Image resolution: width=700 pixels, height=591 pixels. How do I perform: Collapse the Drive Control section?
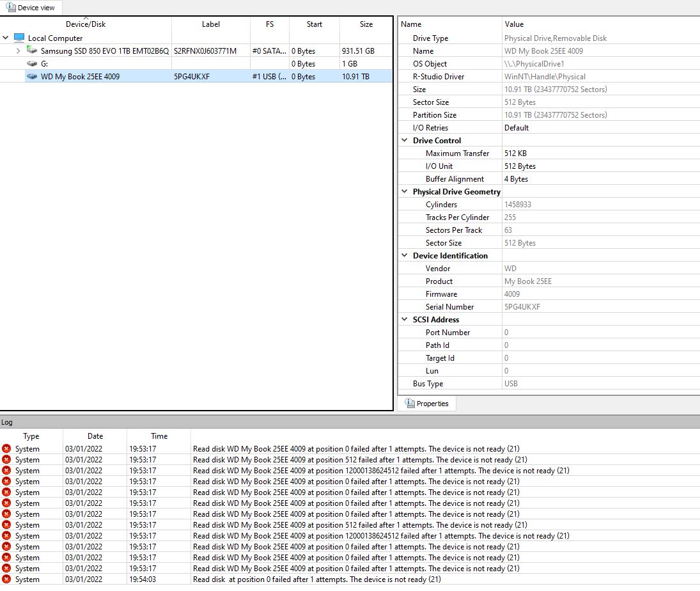point(405,140)
